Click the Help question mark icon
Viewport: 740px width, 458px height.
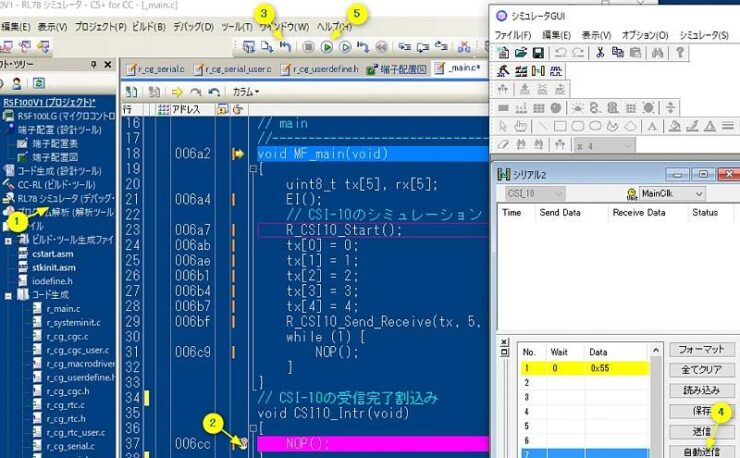click(679, 51)
